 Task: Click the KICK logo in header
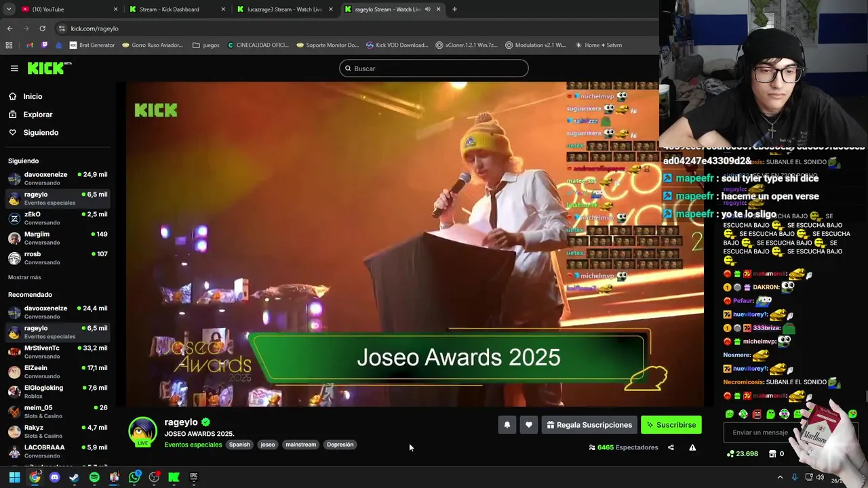49,68
